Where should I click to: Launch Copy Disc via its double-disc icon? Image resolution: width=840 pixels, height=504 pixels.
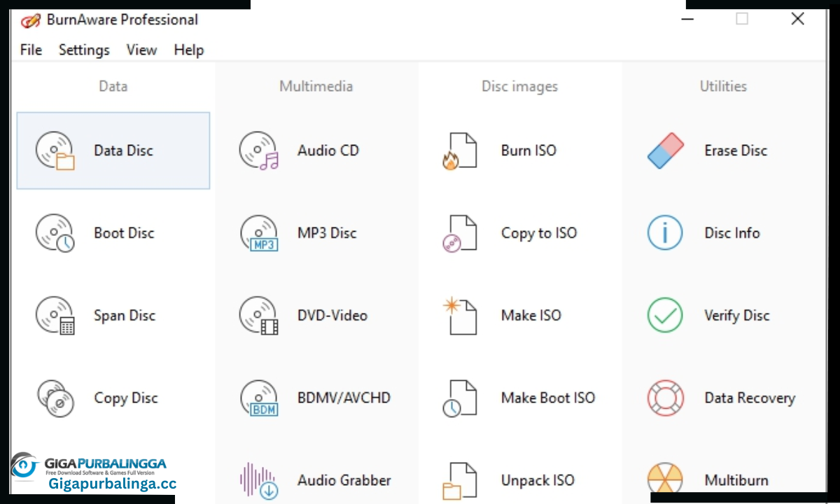coord(55,398)
